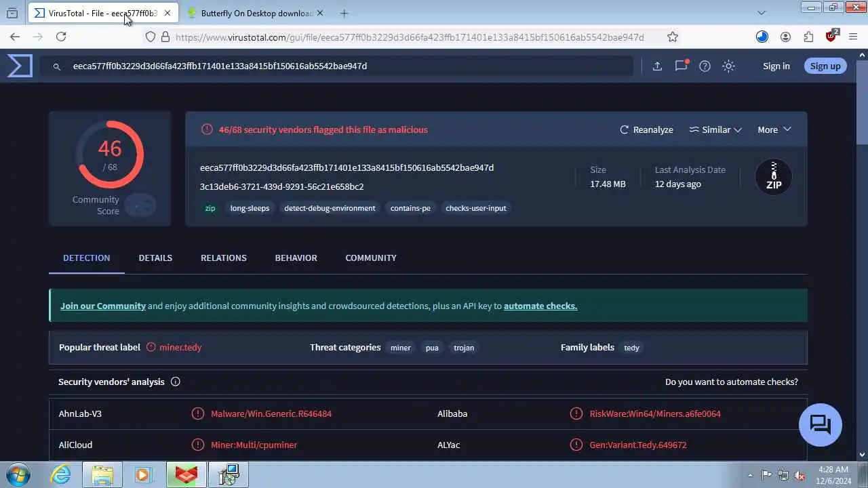Screen dimensions: 868x488
Task: Show hidden system tray icons arrow
Action: (750, 475)
